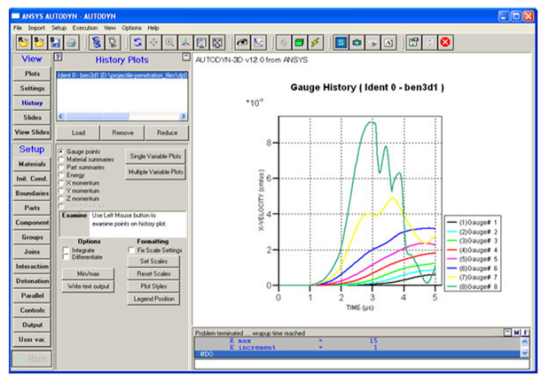Click the print toolbar icon

coord(71,42)
